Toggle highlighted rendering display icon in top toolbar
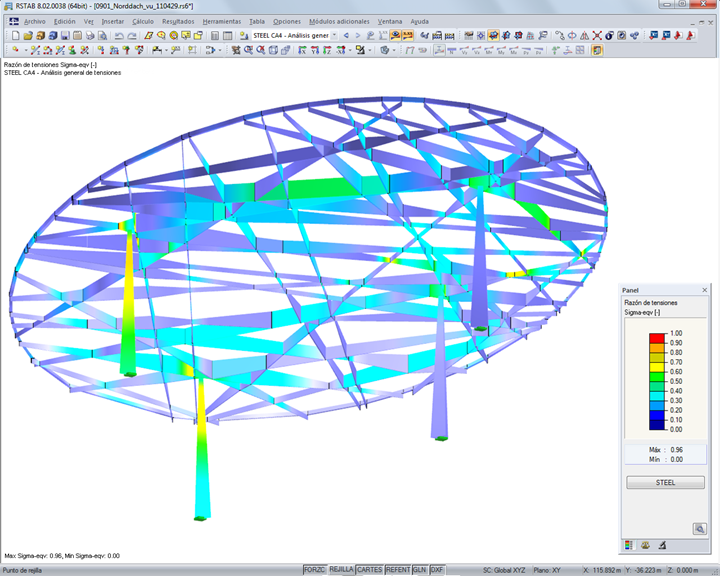Image resolution: width=720 pixels, height=576 pixels. click(x=493, y=35)
